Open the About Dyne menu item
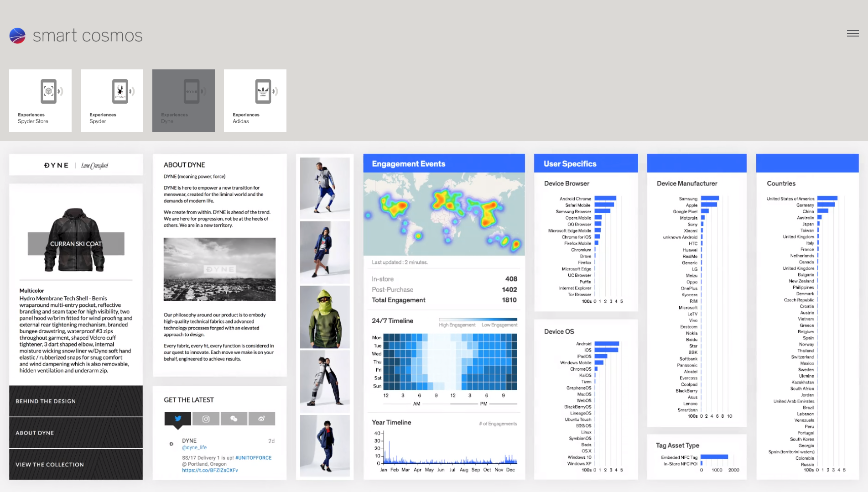Image resolution: width=868 pixels, height=493 pixels. [x=76, y=433]
